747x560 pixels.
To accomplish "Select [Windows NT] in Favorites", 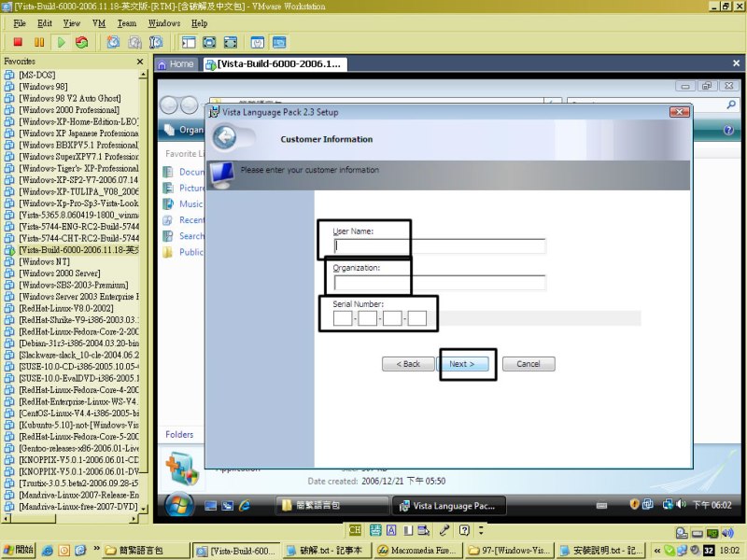I will [44, 262].
